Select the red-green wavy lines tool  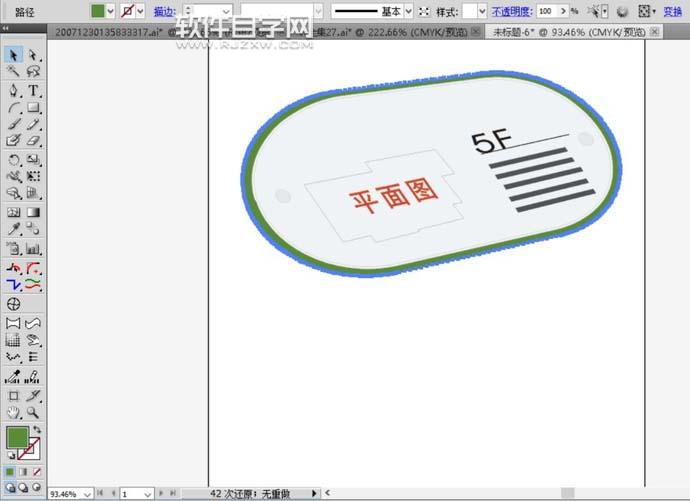[33, 285]
